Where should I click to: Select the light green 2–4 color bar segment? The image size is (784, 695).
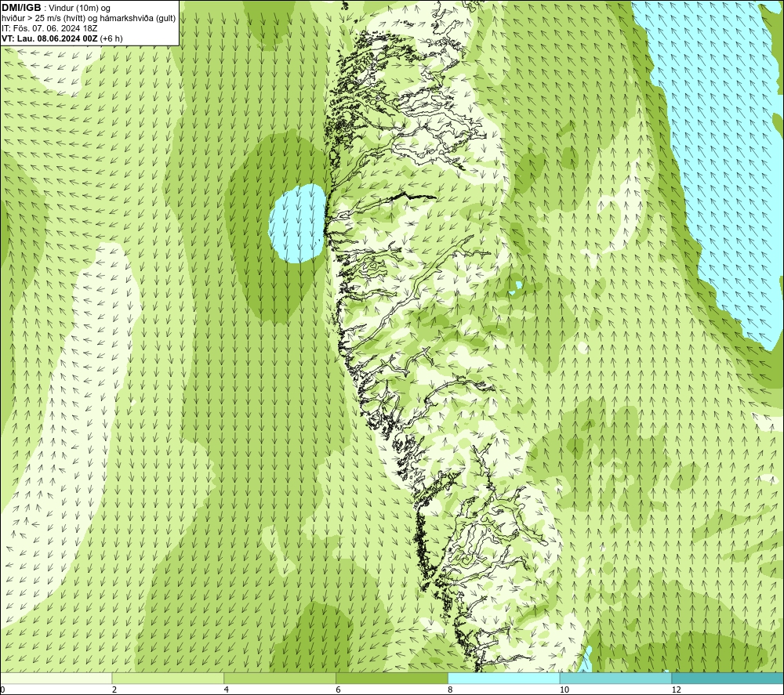(168, 679)
